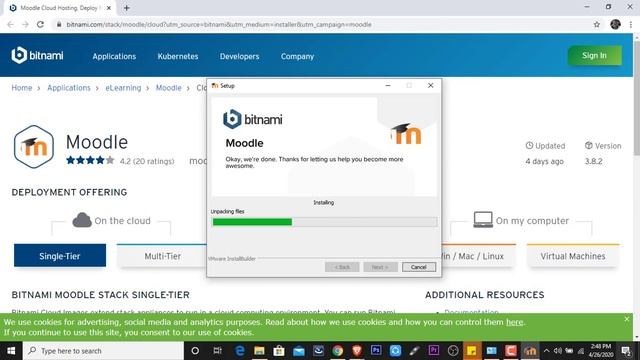Click the browser forward arrow
640x360 pixels.
(x=25, y=24)
